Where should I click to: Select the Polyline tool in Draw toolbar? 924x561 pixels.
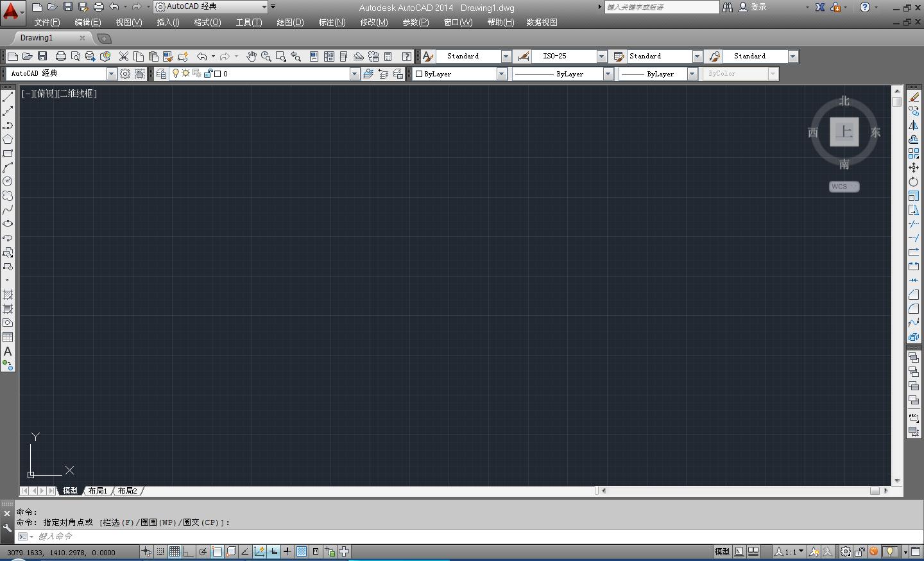[x=8, y=125]
